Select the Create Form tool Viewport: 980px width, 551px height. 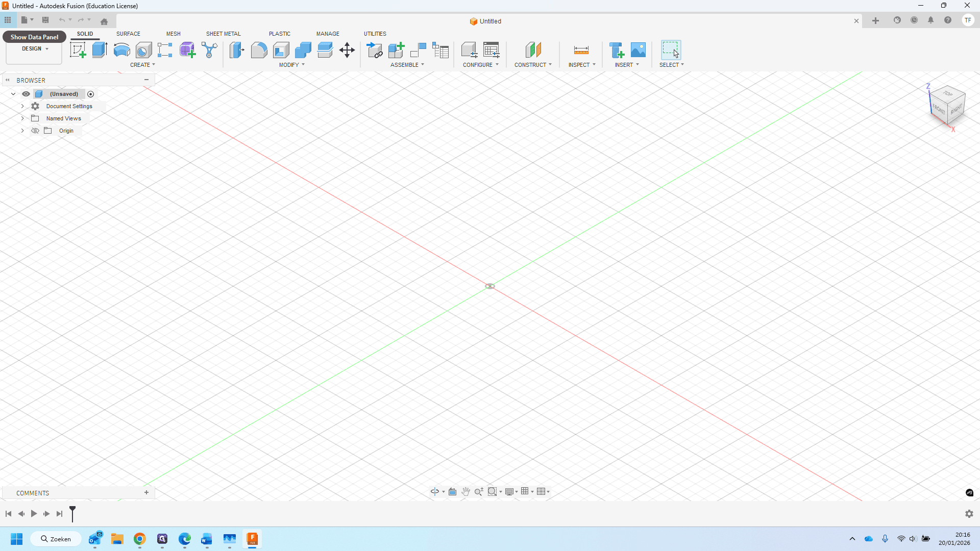point(187,50)
